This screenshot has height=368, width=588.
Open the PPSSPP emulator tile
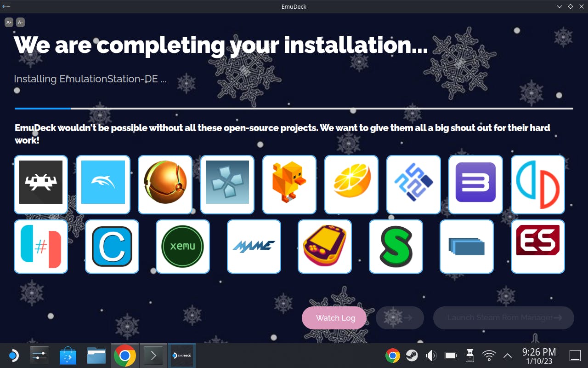click(227, 184)
